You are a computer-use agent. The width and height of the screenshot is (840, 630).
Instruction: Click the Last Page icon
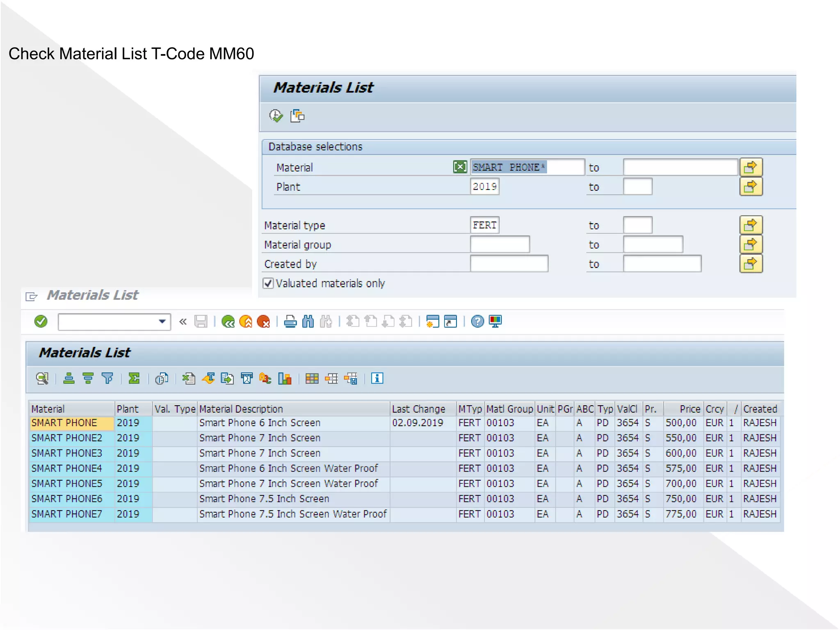click(x=406, y=322)
